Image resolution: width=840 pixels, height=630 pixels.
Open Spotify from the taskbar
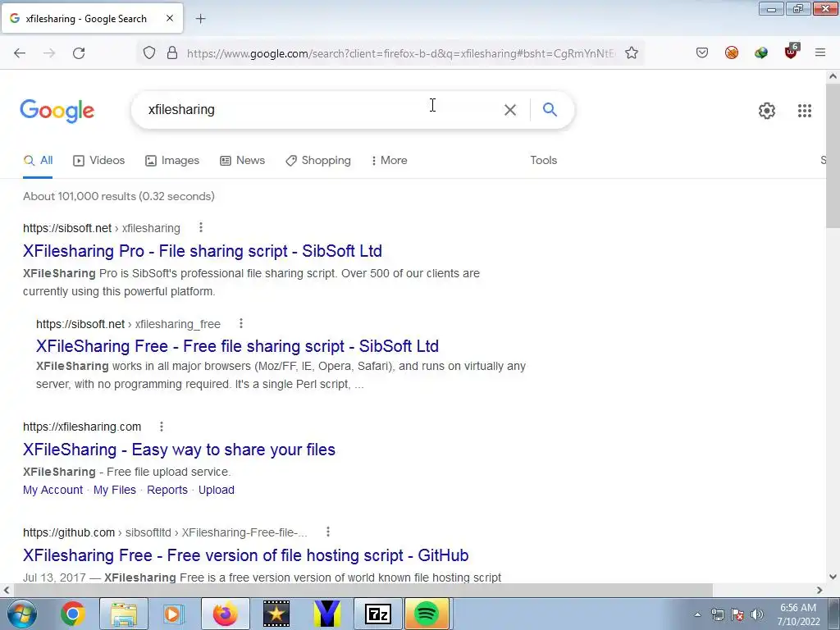427,614
